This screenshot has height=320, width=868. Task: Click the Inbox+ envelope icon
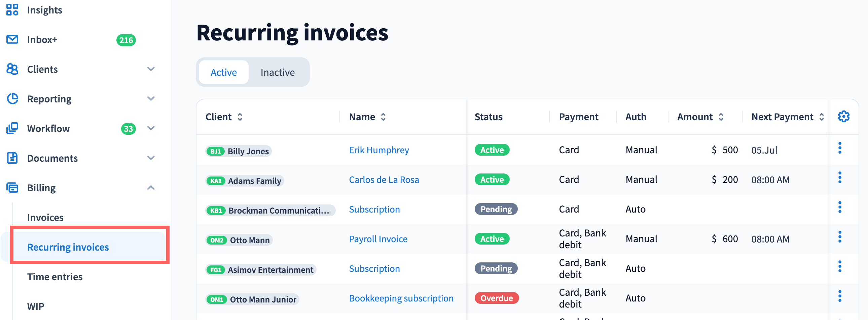12,39
